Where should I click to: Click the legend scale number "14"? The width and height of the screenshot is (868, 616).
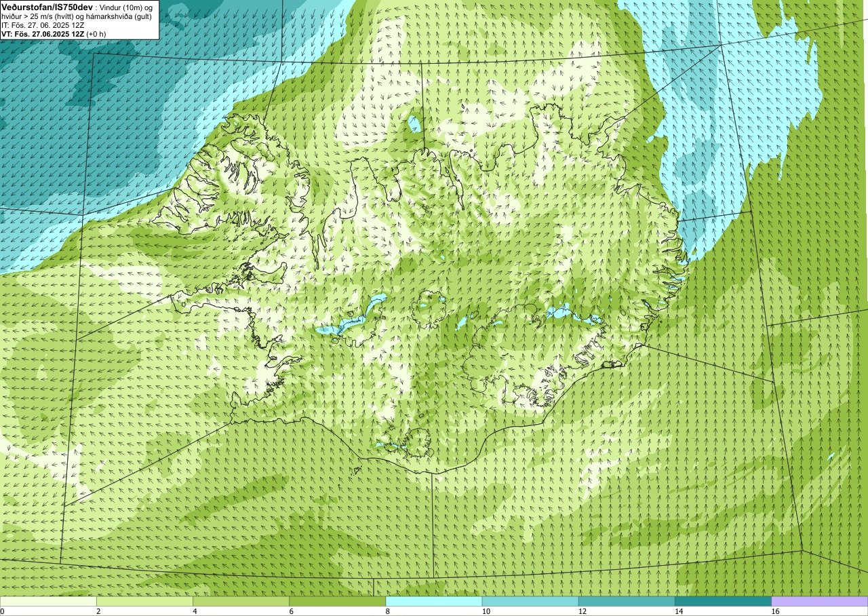[x=679, y=611]
